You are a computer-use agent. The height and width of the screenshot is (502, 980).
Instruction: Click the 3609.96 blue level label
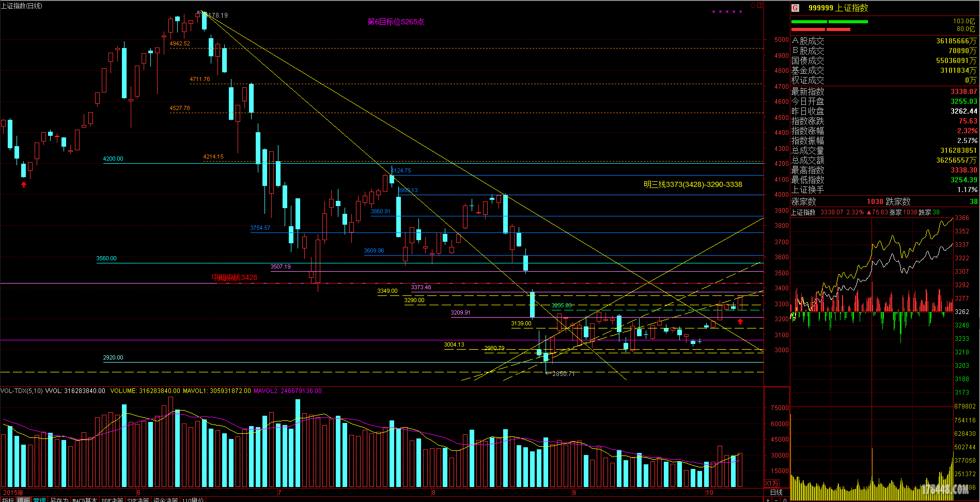coord(374,250)
